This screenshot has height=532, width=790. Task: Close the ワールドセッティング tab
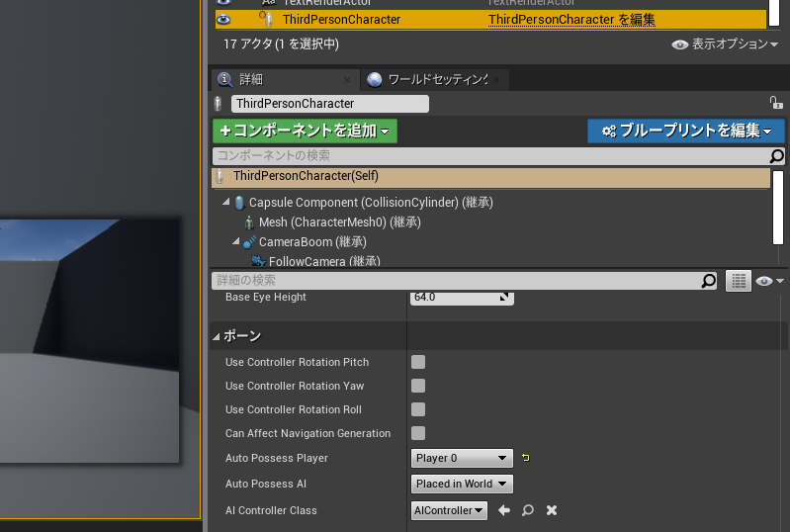(496, 80)
